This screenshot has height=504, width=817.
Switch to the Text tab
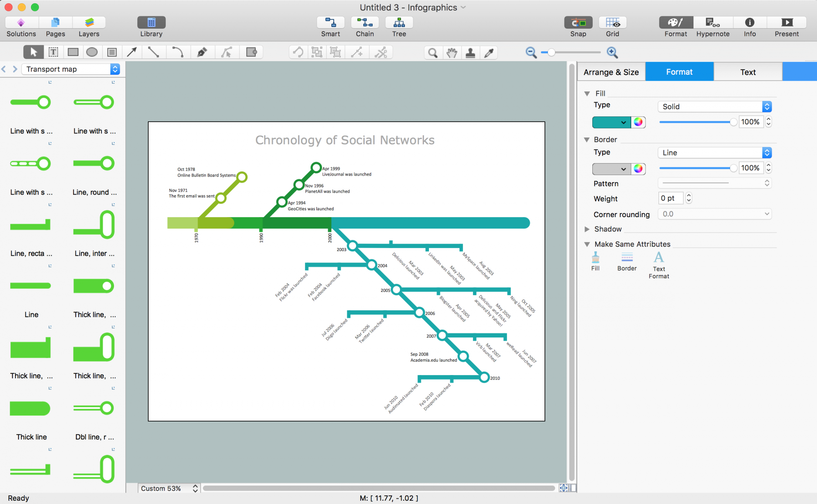(x=748, y=72)
